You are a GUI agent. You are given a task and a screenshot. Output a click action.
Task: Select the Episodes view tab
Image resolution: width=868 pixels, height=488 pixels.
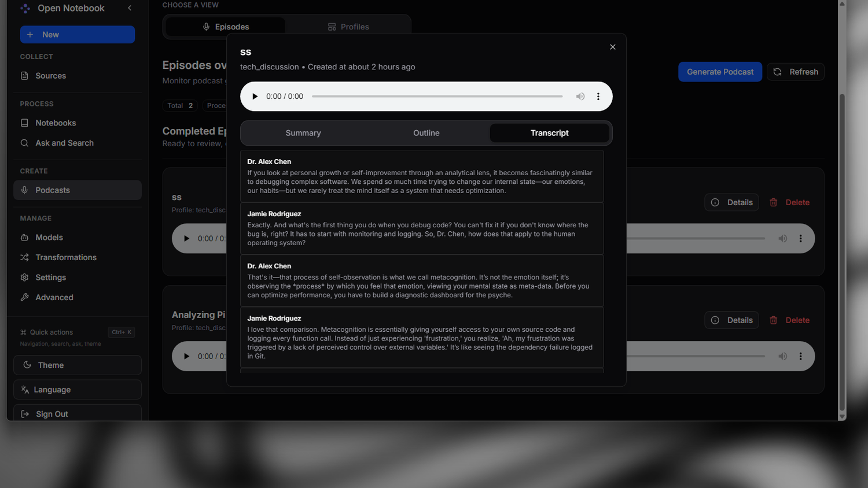point(226,27)
